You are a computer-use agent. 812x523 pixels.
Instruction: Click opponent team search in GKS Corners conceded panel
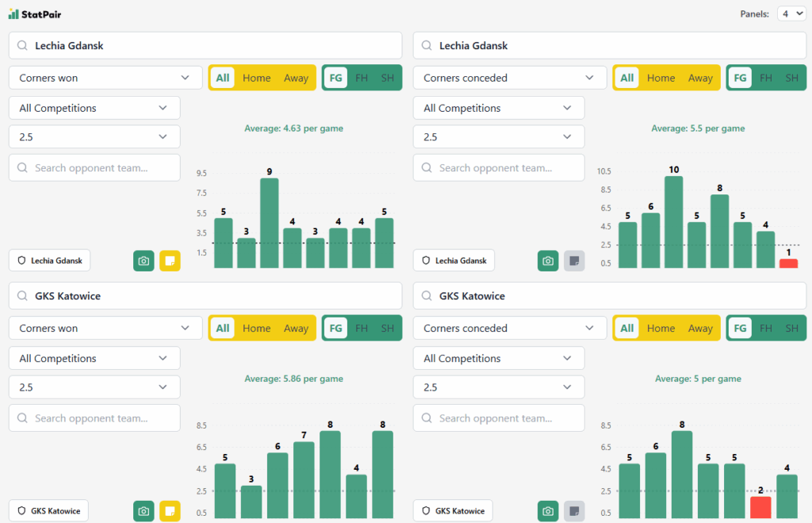[499, 417]
